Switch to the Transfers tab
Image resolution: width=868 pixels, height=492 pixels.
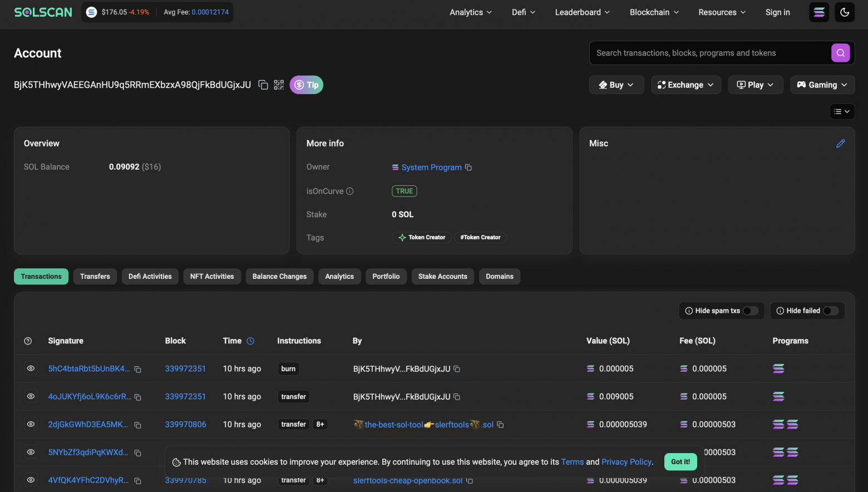coord(95,277)
